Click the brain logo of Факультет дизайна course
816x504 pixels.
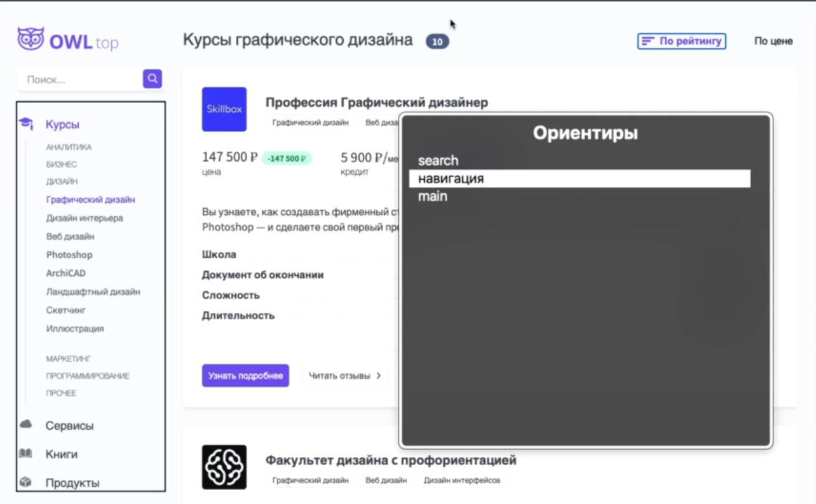pos(224,467)
